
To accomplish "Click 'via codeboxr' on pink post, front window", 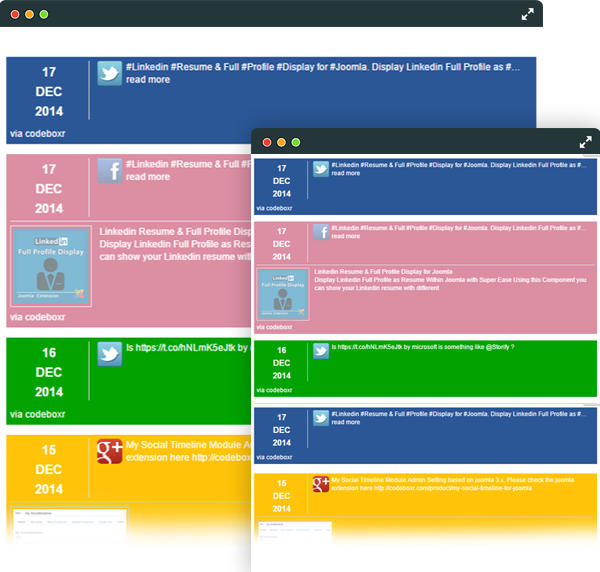I will 274,327.
